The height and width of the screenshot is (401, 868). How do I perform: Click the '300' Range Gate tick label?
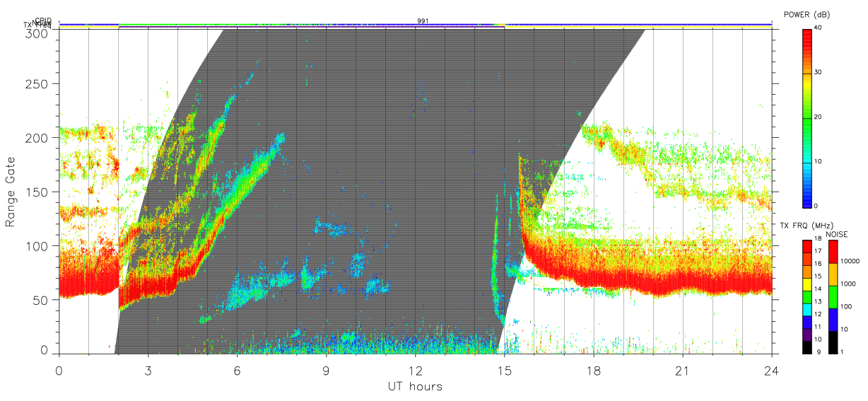click(x=37, y=33)
